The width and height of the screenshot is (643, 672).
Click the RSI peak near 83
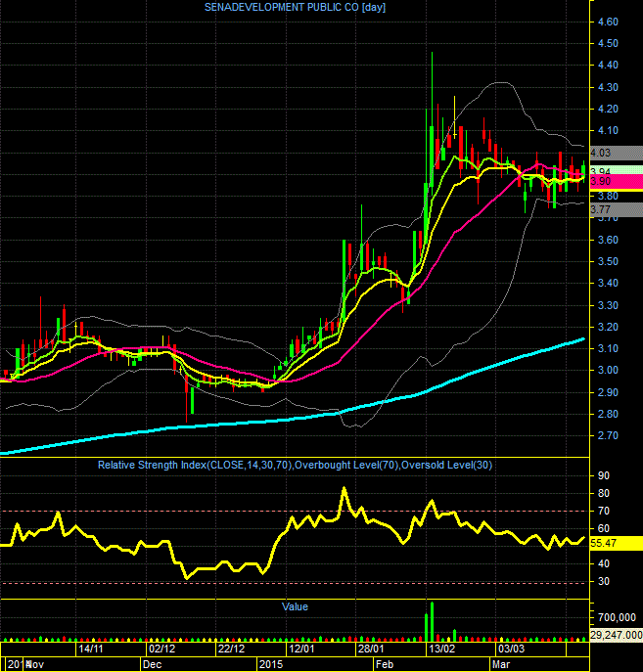click(x=344, y=488)
